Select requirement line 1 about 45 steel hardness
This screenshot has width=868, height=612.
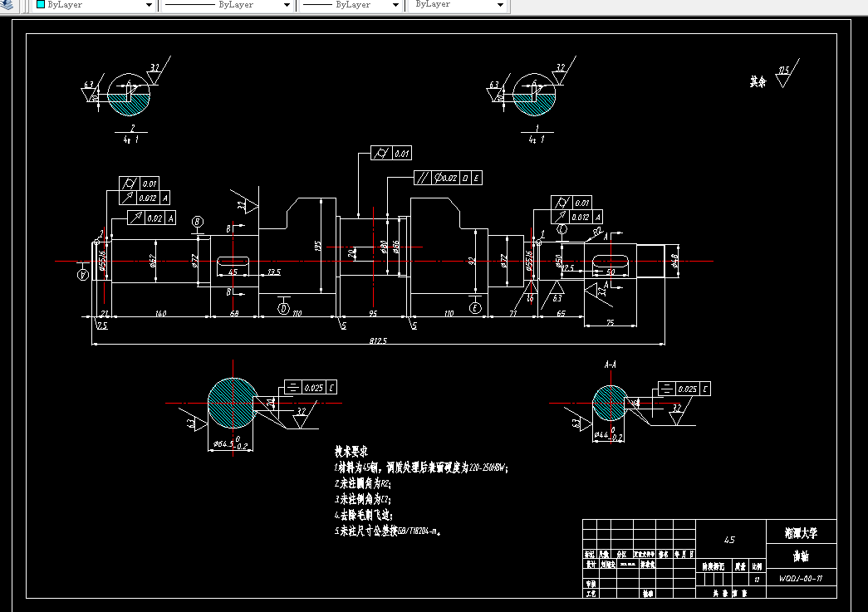click(x=421, y=468)
